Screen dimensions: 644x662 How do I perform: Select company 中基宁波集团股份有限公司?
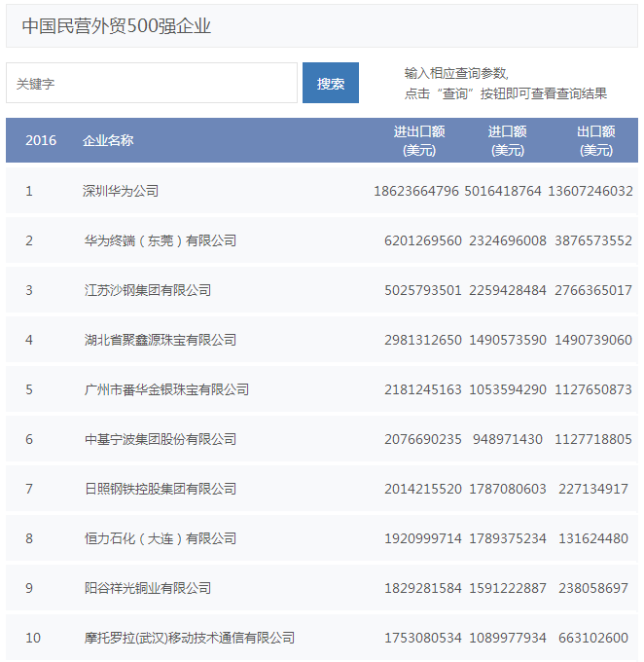tap(161, 439)
